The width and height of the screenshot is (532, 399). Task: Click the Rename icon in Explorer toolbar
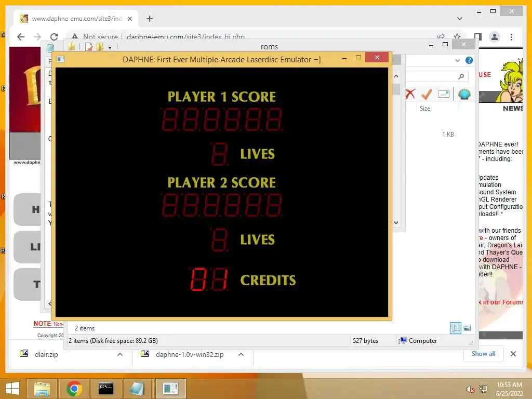click(444, 94)
